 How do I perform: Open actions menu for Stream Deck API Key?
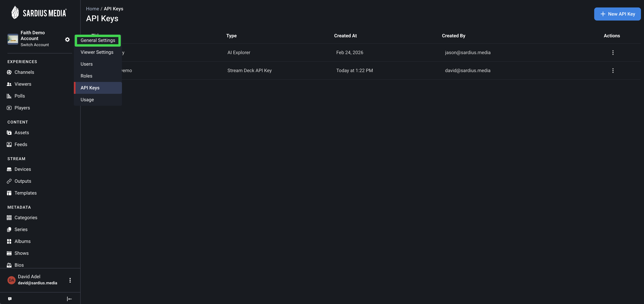click(x=613, y=71)
